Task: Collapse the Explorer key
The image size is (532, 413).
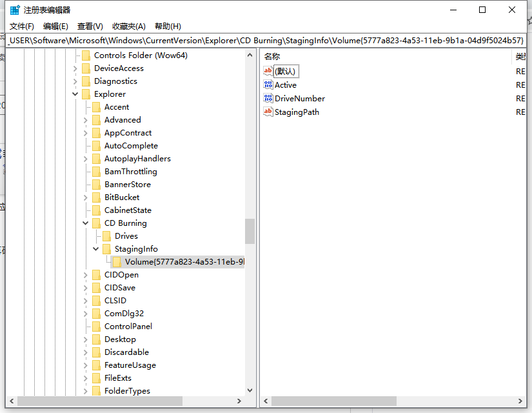Action: pyautogui.click(x=75, y=94)
